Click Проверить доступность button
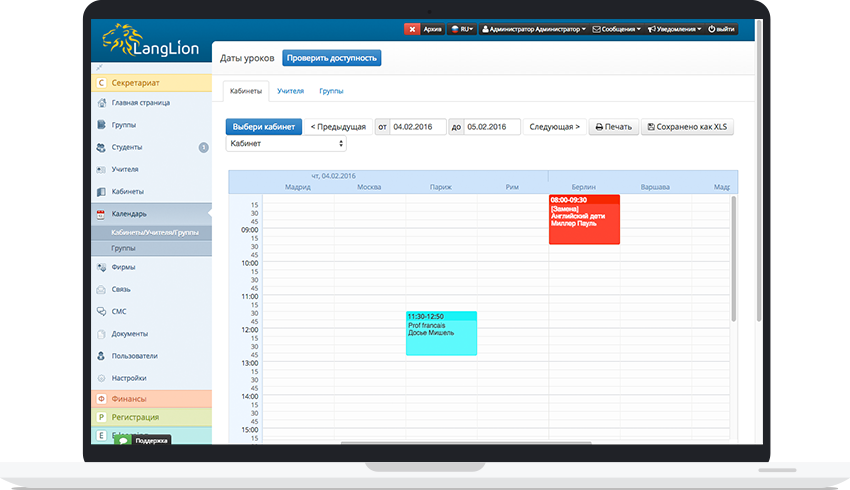850x490 pixels. 332,58
